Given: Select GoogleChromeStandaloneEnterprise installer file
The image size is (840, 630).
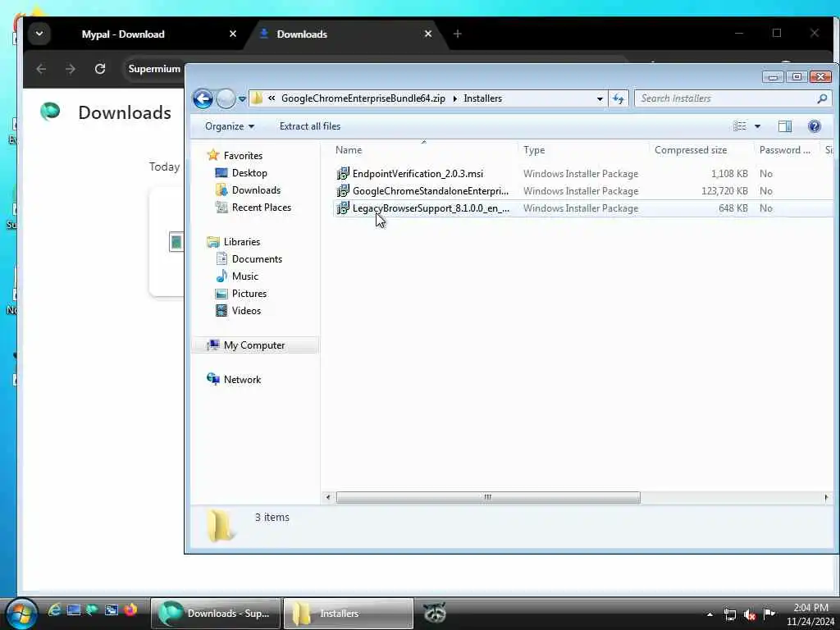Looking at the screenshot, I should coord(430,190).
